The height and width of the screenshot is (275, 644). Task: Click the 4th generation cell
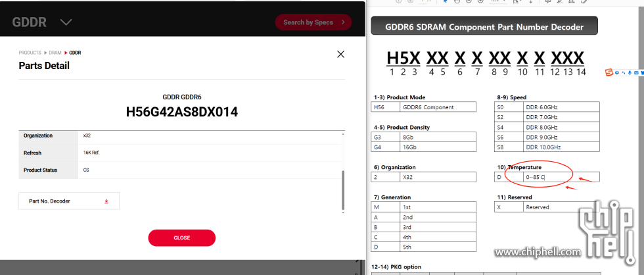tap(438, 237)
